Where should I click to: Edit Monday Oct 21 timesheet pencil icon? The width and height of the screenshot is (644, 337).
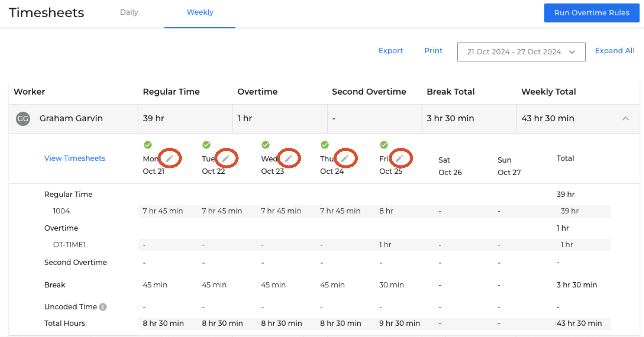tap(170, 158)
